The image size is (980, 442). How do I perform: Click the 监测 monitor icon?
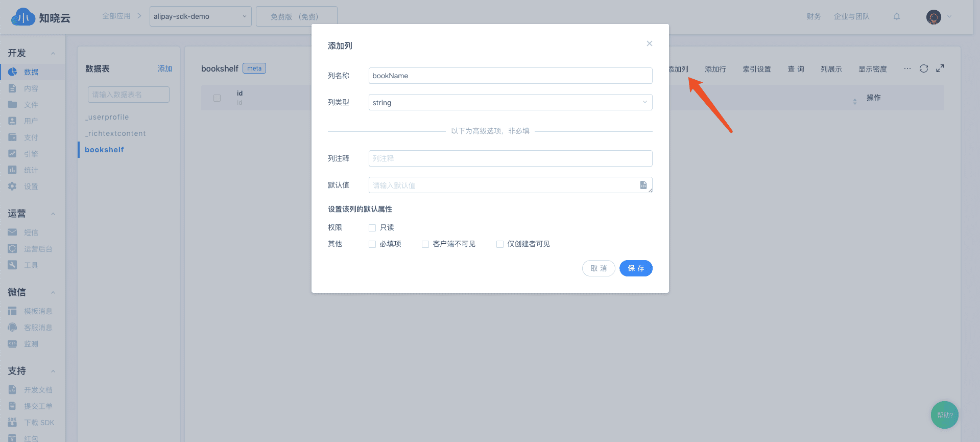pos(12,344)
